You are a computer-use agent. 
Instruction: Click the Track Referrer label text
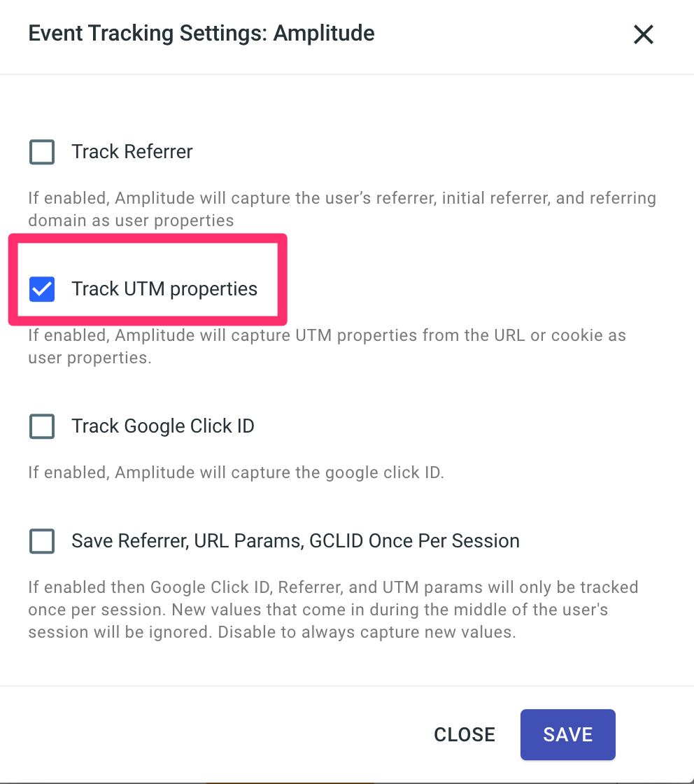click(x=132, y=152)
